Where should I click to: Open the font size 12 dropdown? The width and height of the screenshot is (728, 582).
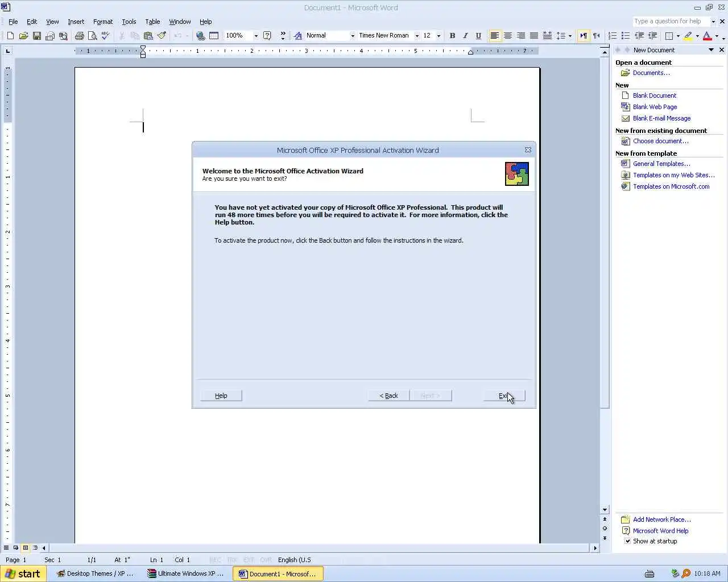tap(439, 36)
